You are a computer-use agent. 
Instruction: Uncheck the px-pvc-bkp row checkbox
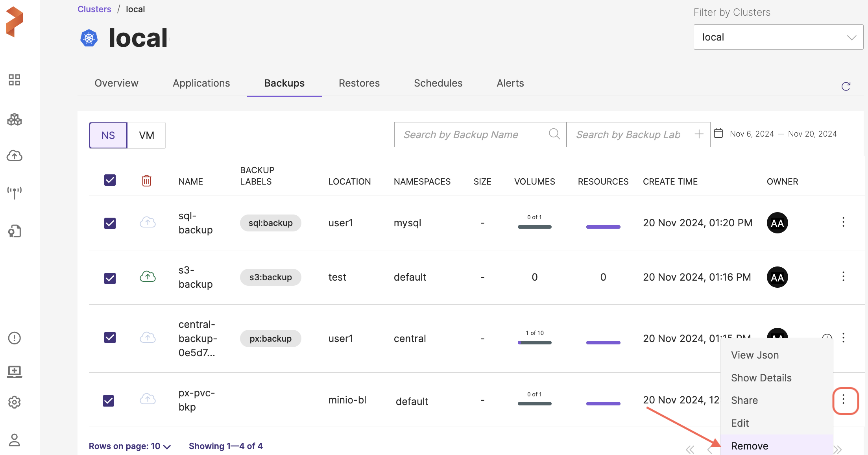[108, 401]
